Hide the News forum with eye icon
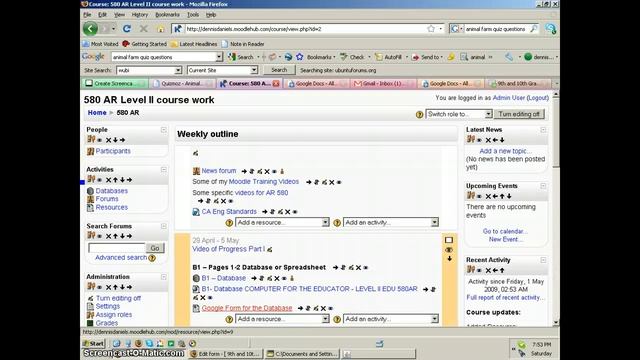 pyautogui.click(x=274, y=172)
